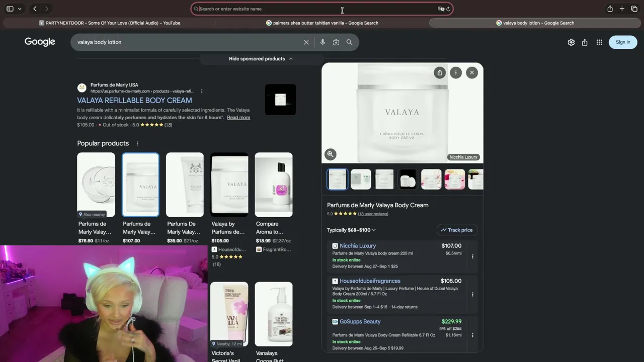This screenshot has height=362, width=644.
Task: Select the black-background product image thumbnail
Action: click(408, 179)
